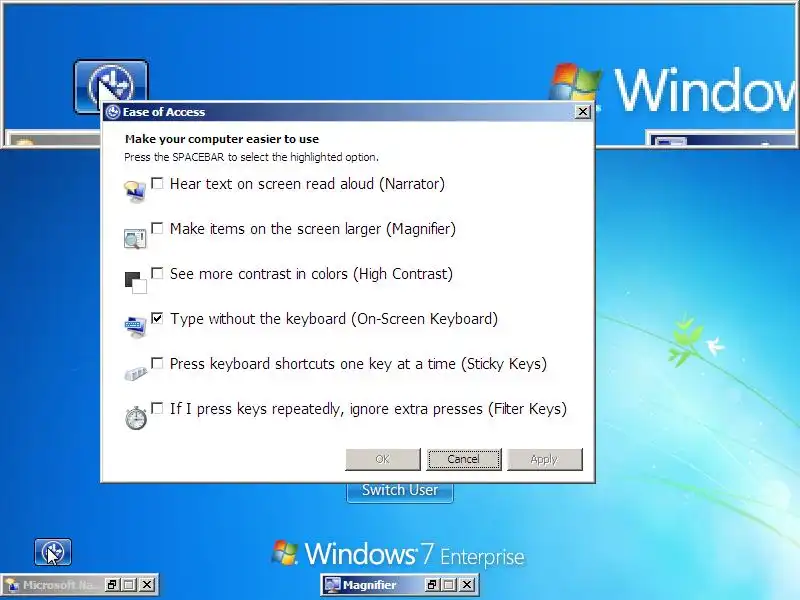
Task: Click the 'Make your computer easier to use' heading
Action: coord(222,139)
